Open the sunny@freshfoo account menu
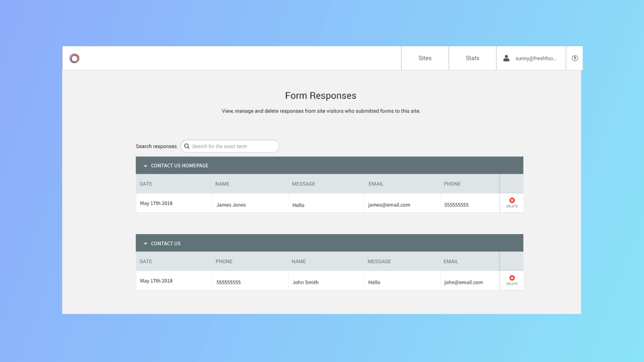644x362 pixels. click(x=531, y=58)
